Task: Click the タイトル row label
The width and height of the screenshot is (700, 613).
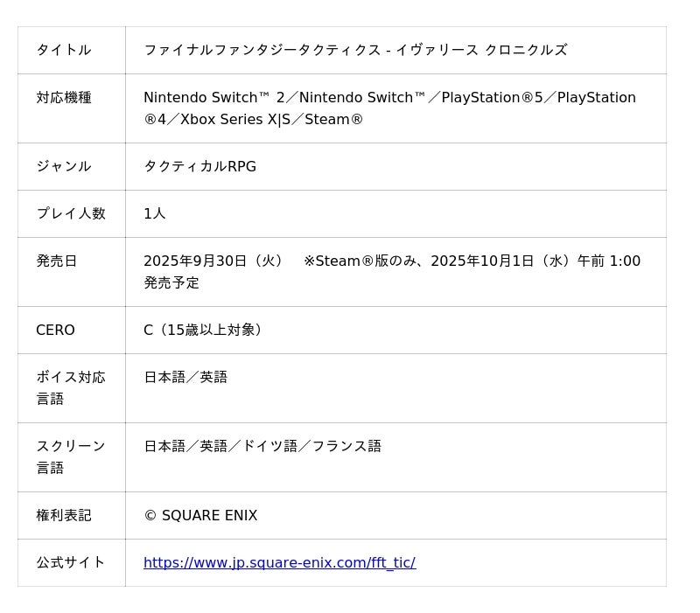Action: pos(63,50)
